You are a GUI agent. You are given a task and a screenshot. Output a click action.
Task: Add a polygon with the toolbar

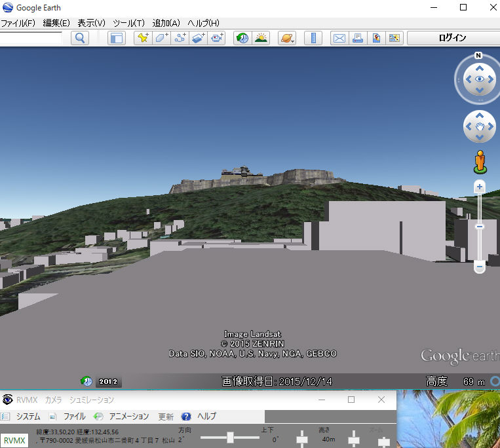click(x=161, y=38)
